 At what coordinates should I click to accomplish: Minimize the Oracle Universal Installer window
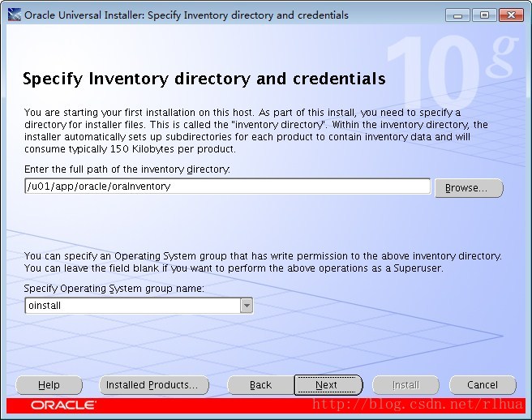[457, 15]
